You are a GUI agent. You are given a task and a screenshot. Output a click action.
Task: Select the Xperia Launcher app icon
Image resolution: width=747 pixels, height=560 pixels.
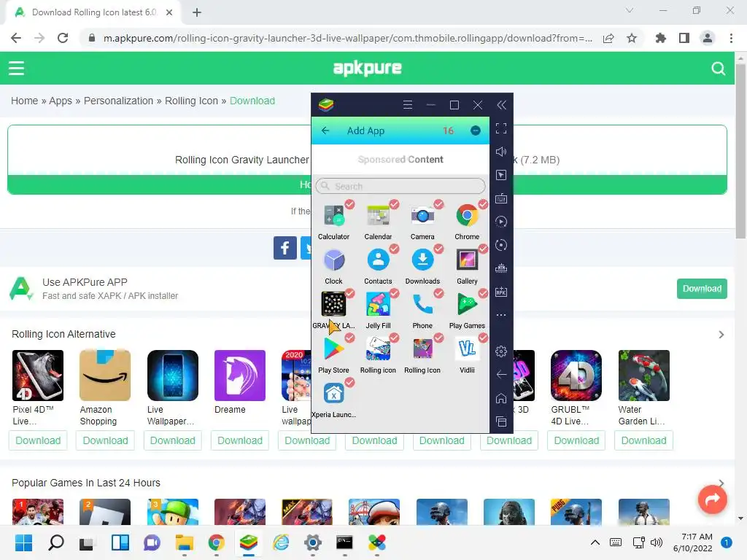(x=333, y=394)
